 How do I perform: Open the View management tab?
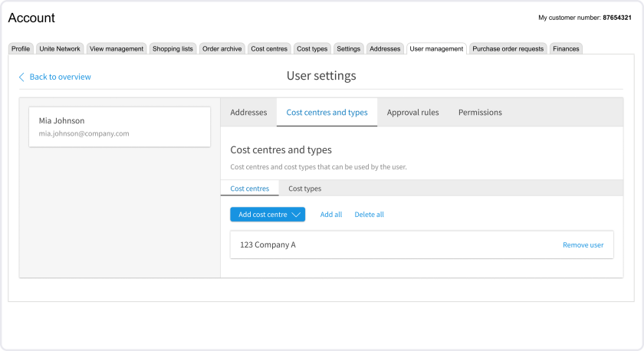click(117, 49)
